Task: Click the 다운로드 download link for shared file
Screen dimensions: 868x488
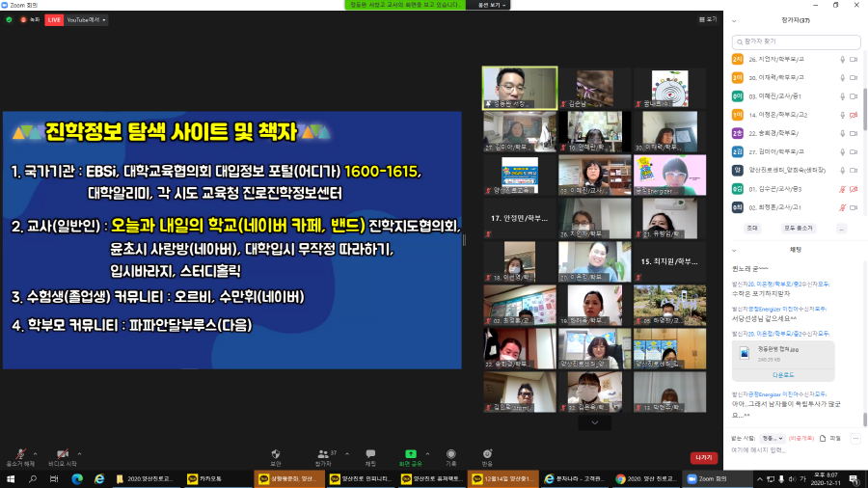Action: tap(783, 375)
